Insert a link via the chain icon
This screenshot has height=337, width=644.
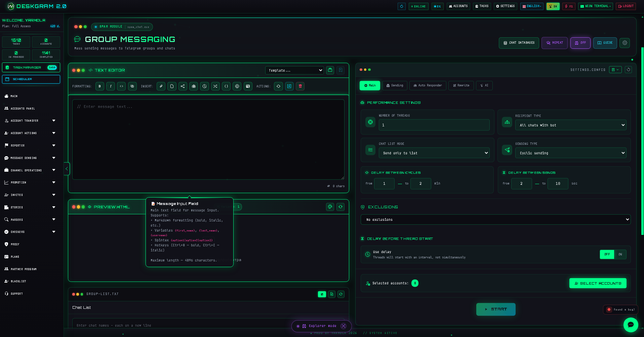[x=161, y=86]
